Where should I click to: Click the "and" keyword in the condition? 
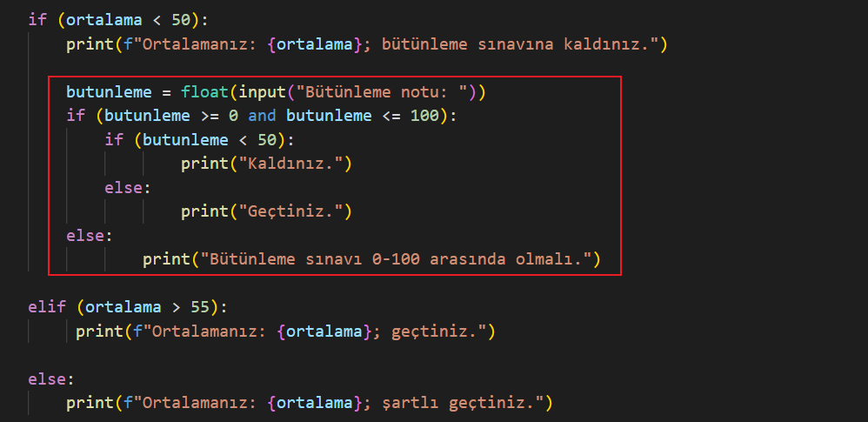pos(262,116)
